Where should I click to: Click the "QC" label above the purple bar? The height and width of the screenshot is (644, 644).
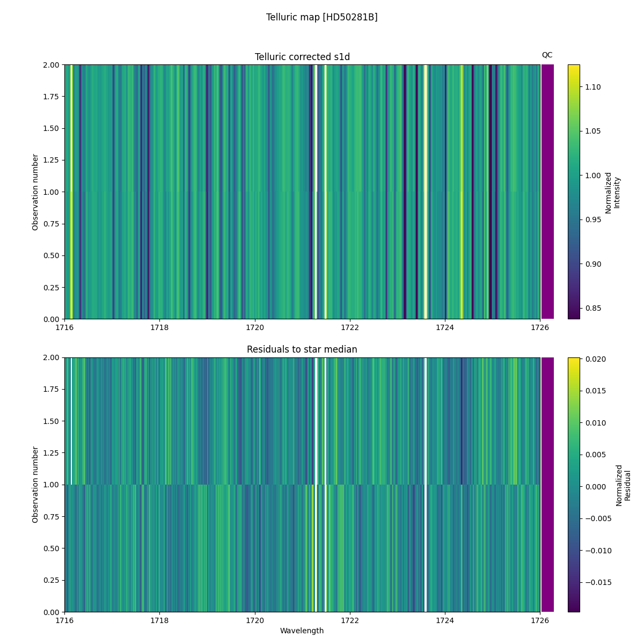tap(547, 55)
